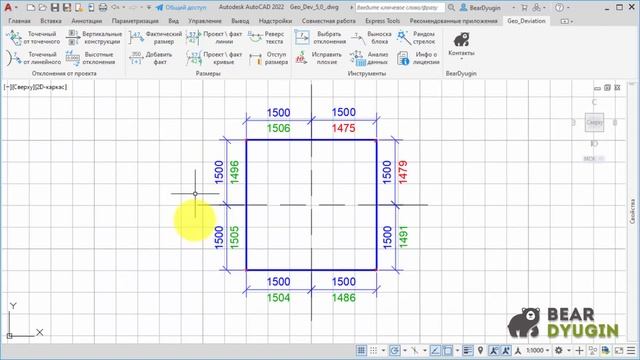Expand Контакты dropdown arrow
The image size is (640, 360).
[461, 59]
